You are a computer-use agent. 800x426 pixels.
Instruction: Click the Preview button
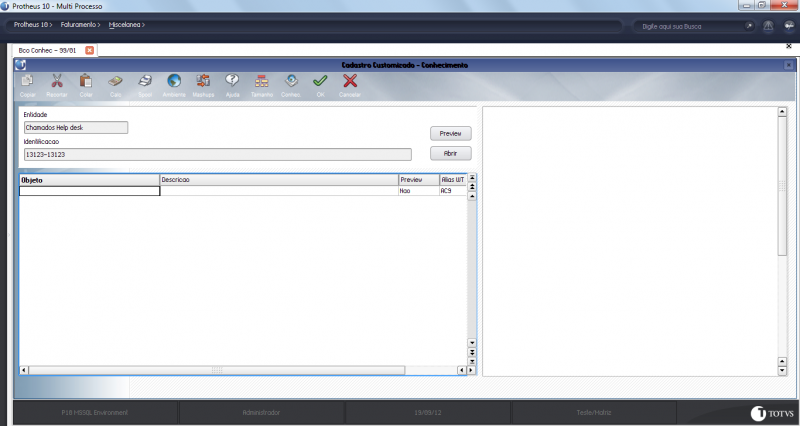[451, 133]
